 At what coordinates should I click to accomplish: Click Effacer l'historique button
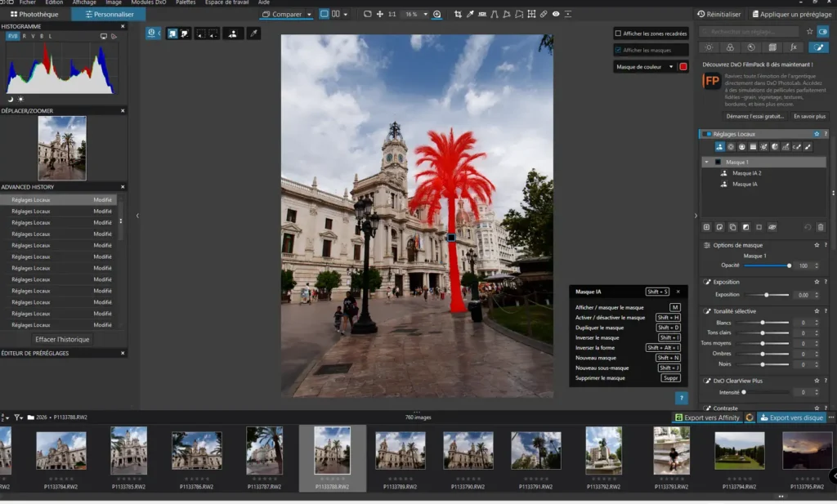tap(62, 339)
